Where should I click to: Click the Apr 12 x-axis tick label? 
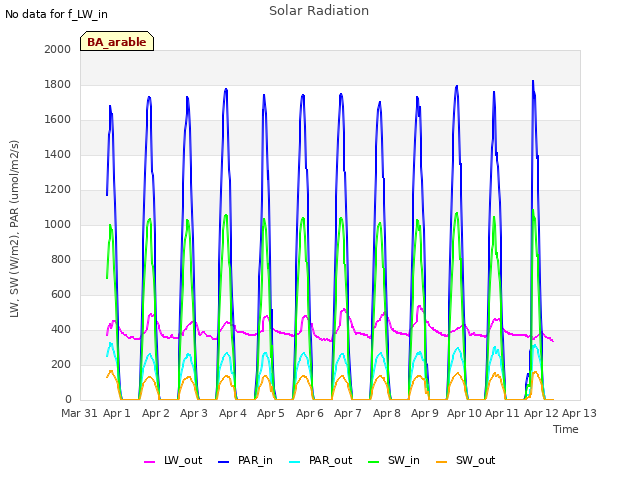coord(541,413)
